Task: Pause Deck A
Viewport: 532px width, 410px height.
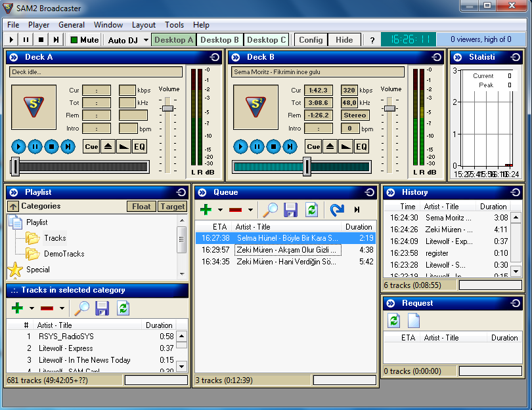Action: click(x=35, y=147)
